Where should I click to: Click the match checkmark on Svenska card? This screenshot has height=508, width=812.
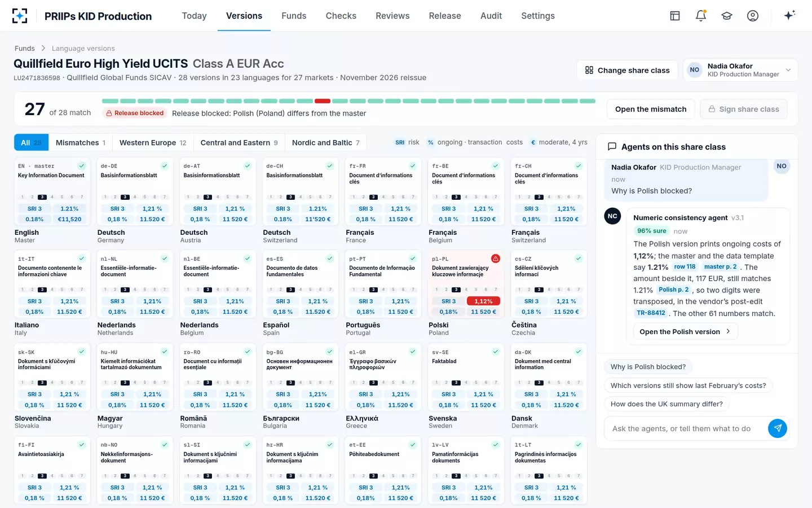point(496,352)
